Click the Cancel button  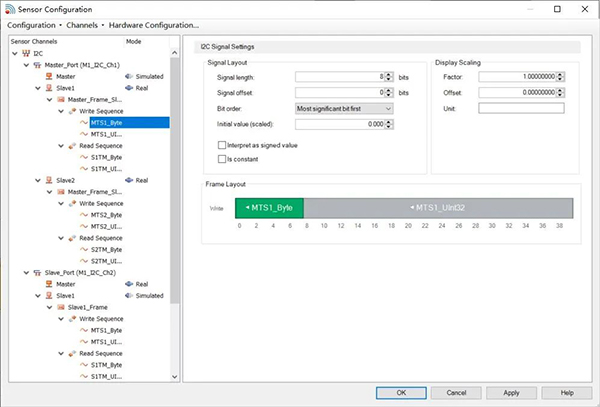click(456, 393)
